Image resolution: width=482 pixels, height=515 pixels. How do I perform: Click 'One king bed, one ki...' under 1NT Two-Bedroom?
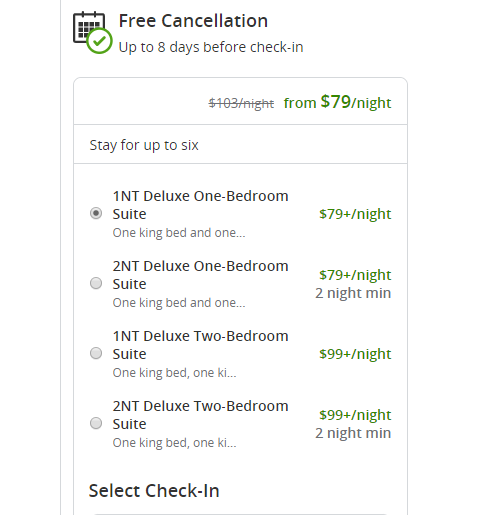(x=174, y=373)
